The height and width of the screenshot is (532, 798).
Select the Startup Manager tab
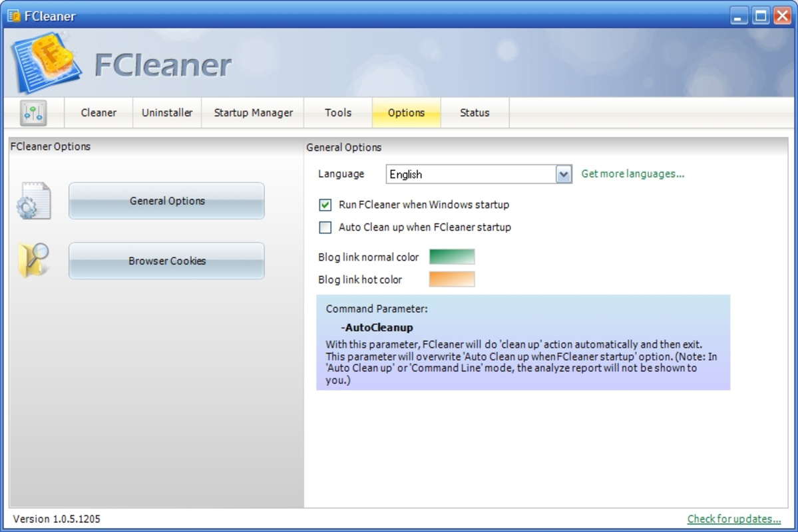252,112
